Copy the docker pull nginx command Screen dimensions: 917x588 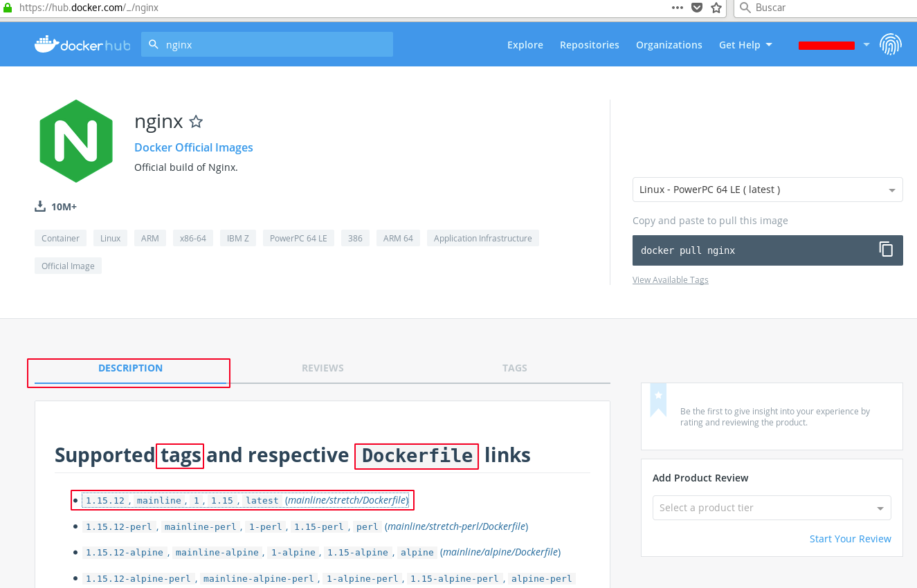(886, 250)
